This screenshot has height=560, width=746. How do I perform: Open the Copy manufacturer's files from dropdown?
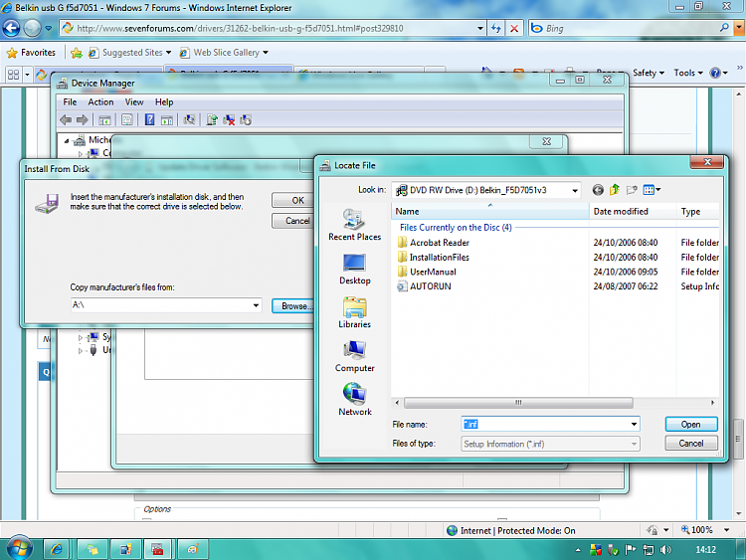click(x=256, y=305)
